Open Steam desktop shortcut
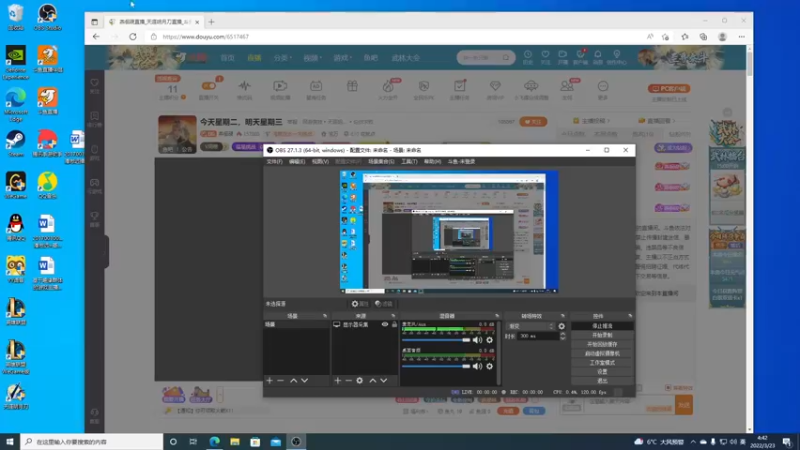This screenshot has height=450, width=800. 15,143
